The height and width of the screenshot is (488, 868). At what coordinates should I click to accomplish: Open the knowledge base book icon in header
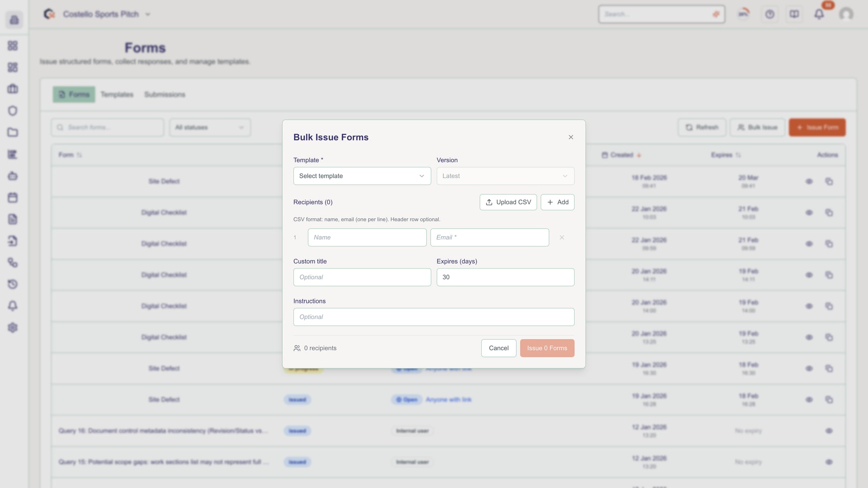[794, 14]
